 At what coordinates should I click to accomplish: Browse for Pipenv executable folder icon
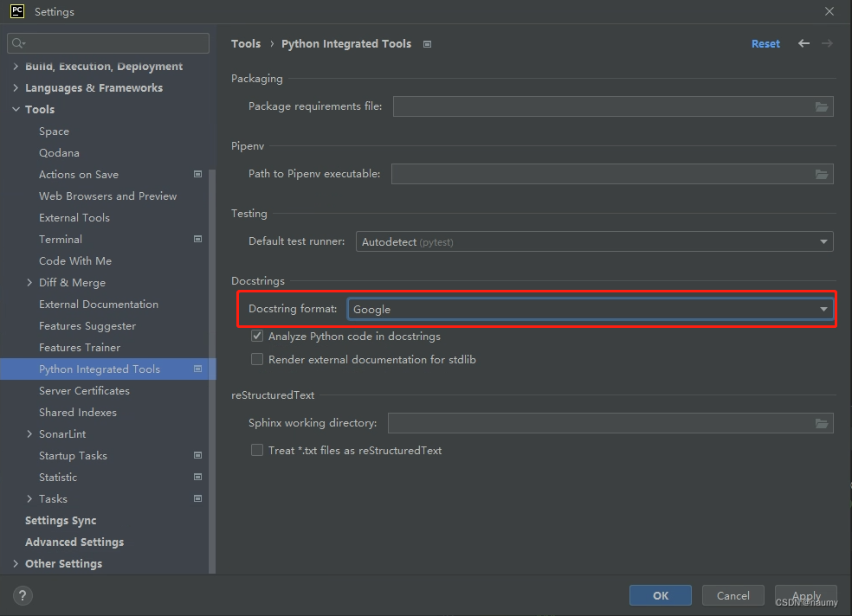coord(821,174)
